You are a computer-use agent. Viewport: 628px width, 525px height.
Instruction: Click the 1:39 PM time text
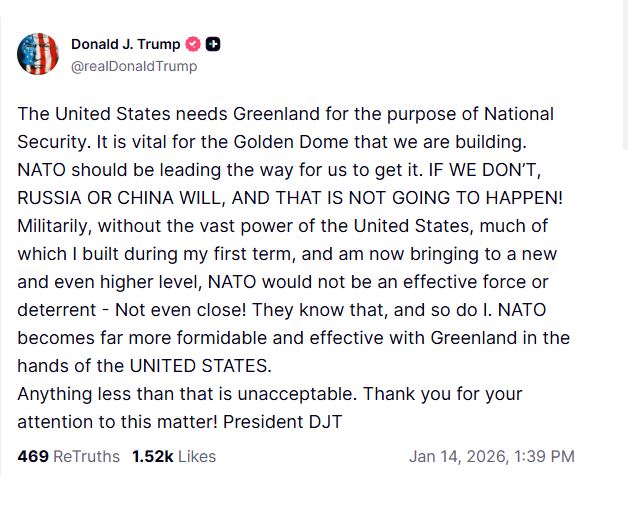[x=544, y=456]
